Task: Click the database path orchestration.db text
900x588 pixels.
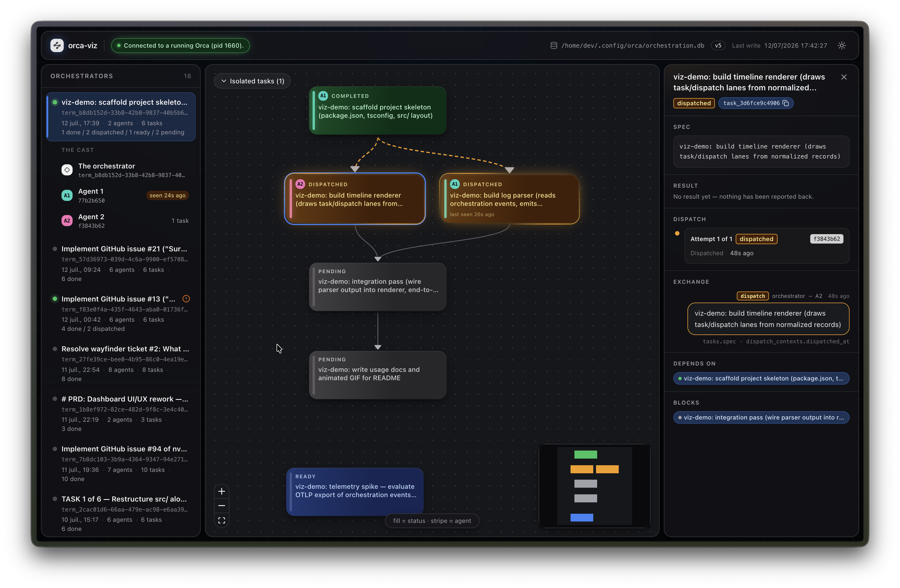Action: tap(632, 45)
